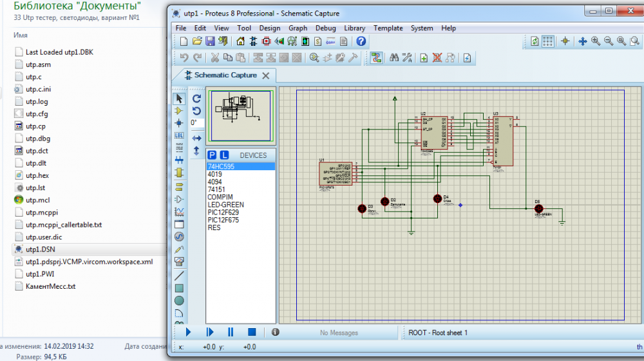
Task: Click the simulation info icon
Action: 275,332
